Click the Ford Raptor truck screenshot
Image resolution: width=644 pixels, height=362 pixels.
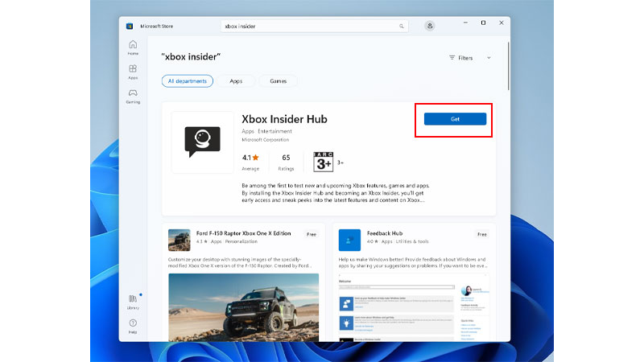(244, 307)
